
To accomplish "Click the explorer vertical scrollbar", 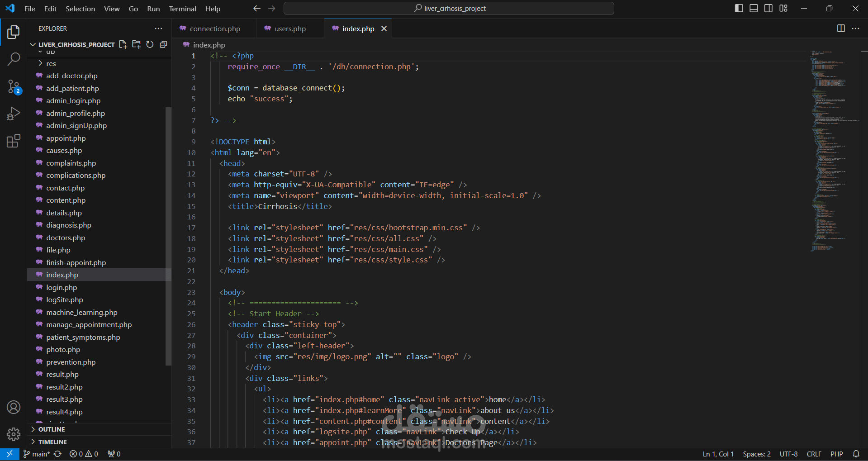I will pos(168,236).
